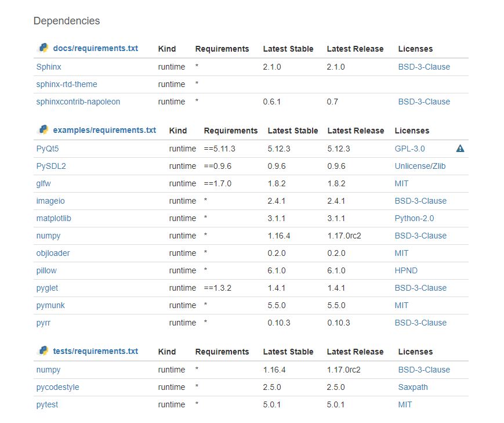The image size is (504, 423).
Task: Open the imageio package link
Action: click(50, 201)
